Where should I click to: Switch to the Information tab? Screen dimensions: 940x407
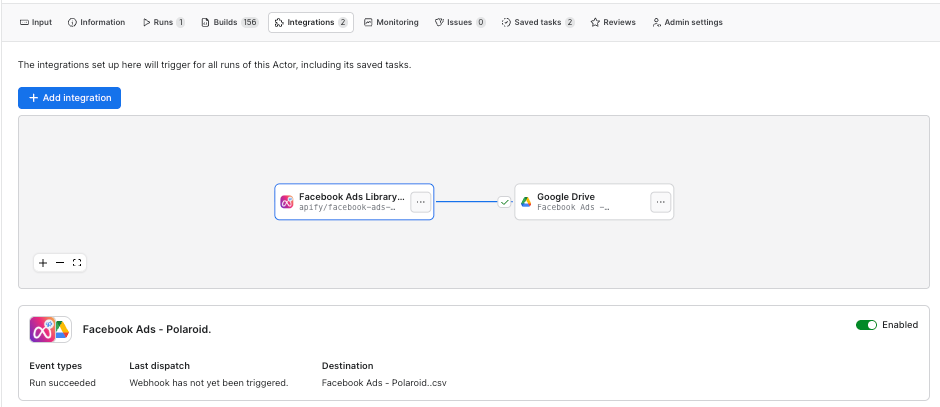[x=97, y=22]
